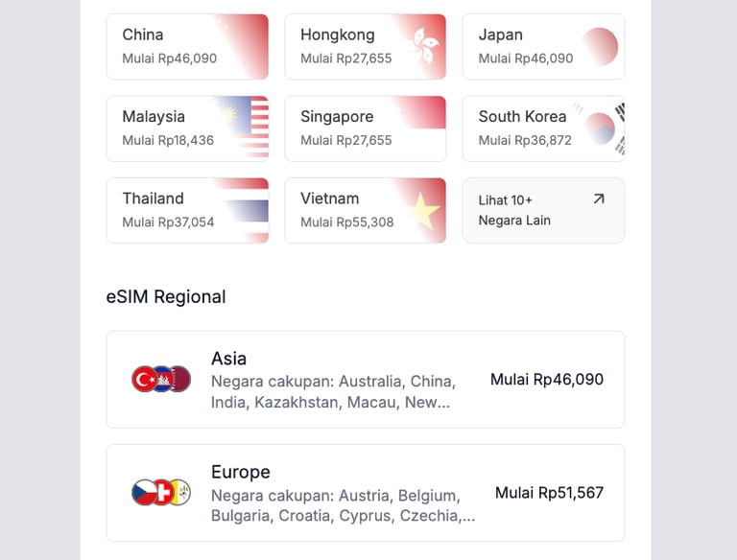Image resolution: width=737 pixels, height=560 pixels.
Task: Click the South Korea flag icon
Action: coord(603,128)
